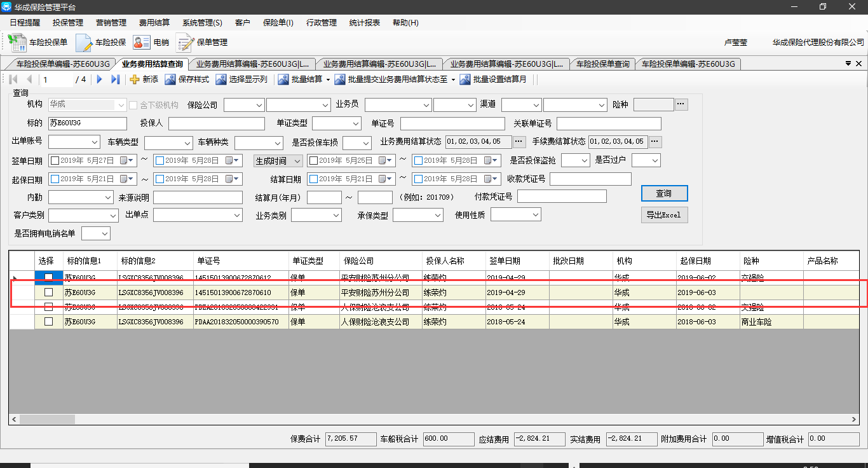This screenshot has height=468, width=868.
Task: Switch to the 车险投保单查询 tab
Action: pyautogui.click(x=603, y=64)
